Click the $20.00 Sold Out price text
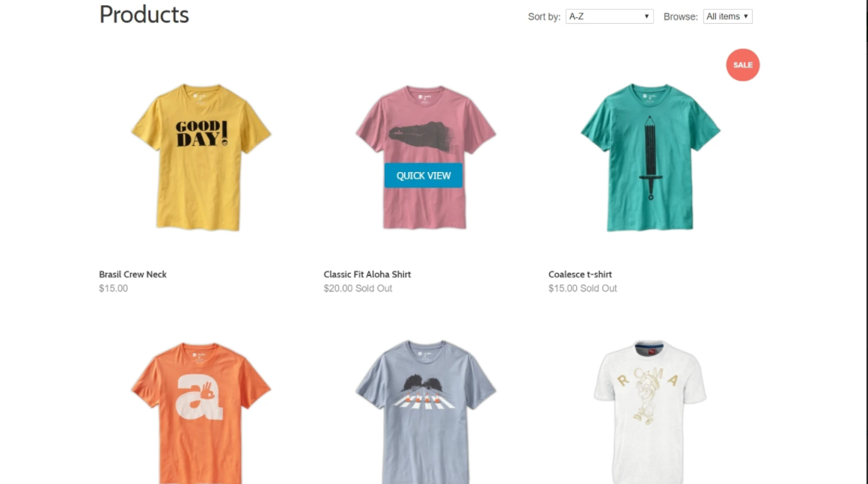 (x=358, y=288)
